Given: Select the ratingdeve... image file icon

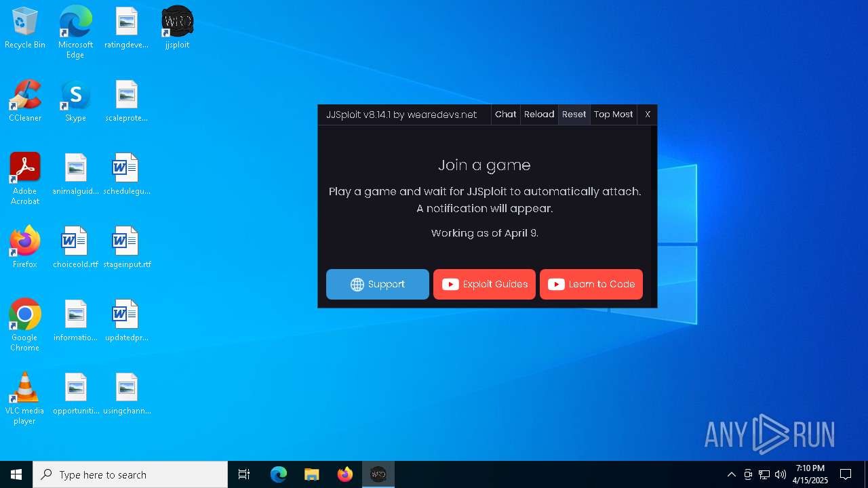Looking at the screenshot, I should (126, 28).
